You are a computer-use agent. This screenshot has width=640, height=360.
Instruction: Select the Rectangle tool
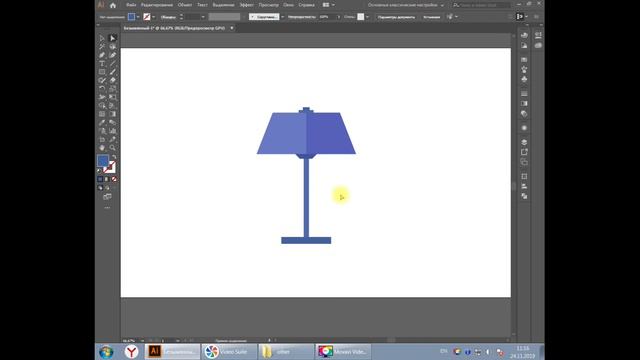pos(102,72)
